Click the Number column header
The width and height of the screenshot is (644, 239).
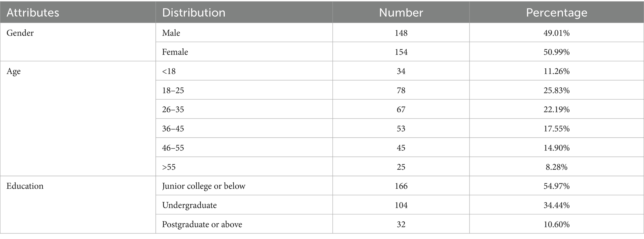coord(401,13)
